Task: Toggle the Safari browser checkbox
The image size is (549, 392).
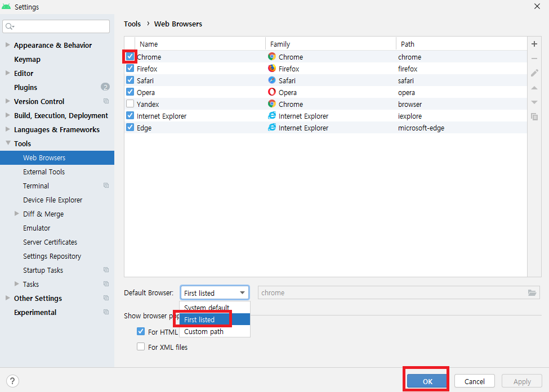Action: pos(130,80)
